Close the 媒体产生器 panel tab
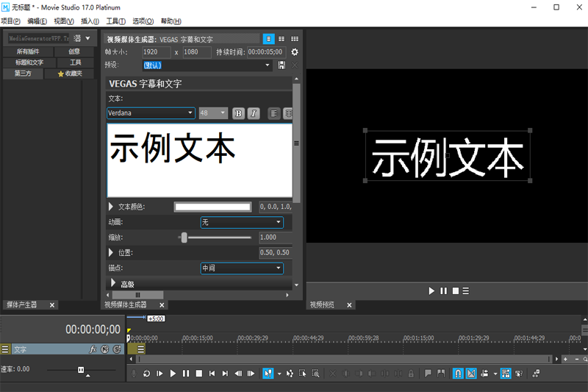This screenshot has width=588, height=392. coord(52,305)
